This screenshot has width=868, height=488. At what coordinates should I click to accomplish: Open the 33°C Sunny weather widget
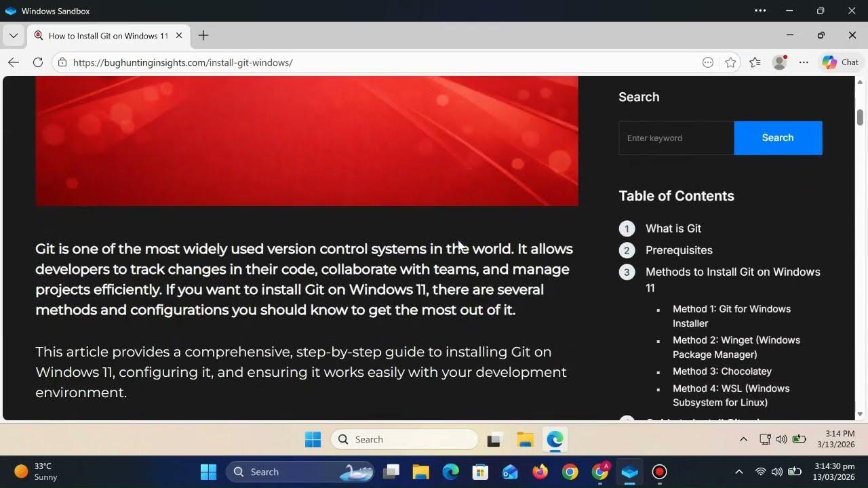[x=36, y=472]
